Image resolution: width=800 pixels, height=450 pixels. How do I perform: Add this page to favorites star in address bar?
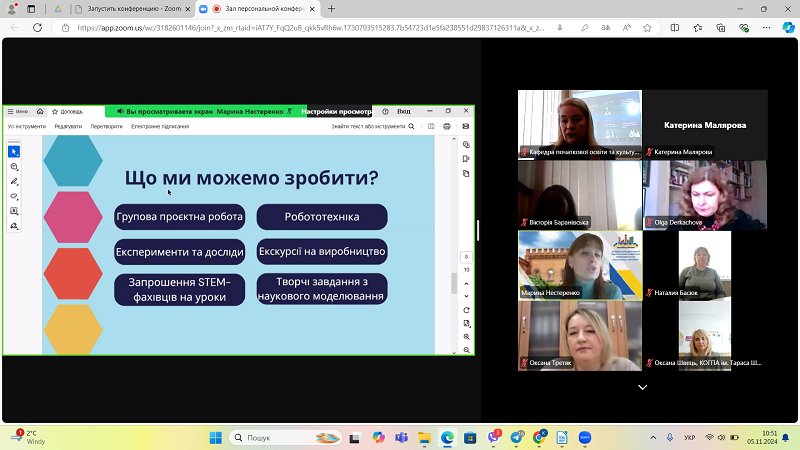click(647, 28)
